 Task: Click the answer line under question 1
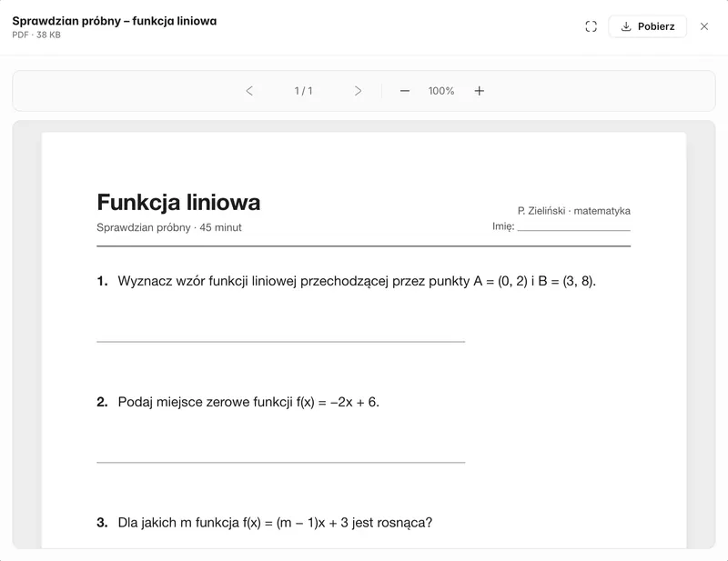(281, 342)
